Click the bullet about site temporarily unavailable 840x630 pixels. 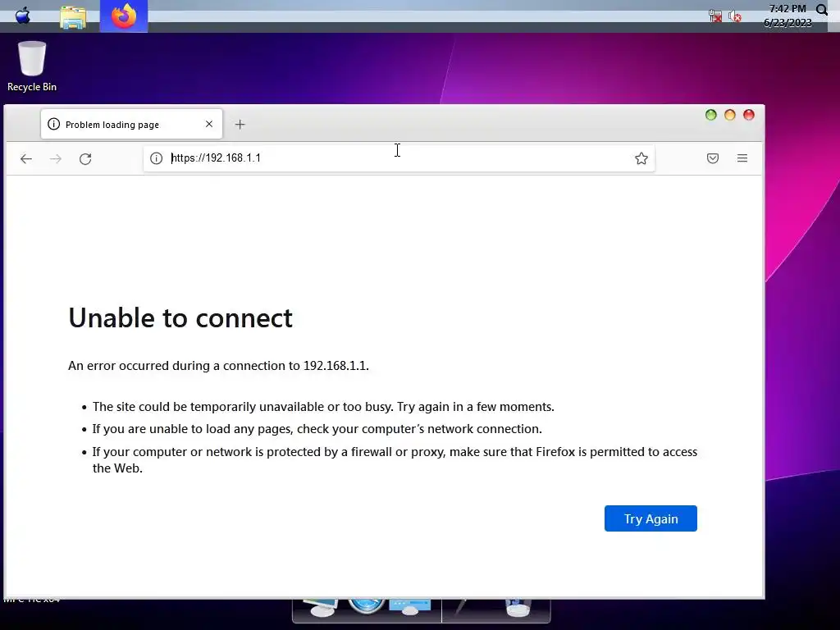pyautogui.click(x=323, y=407)
